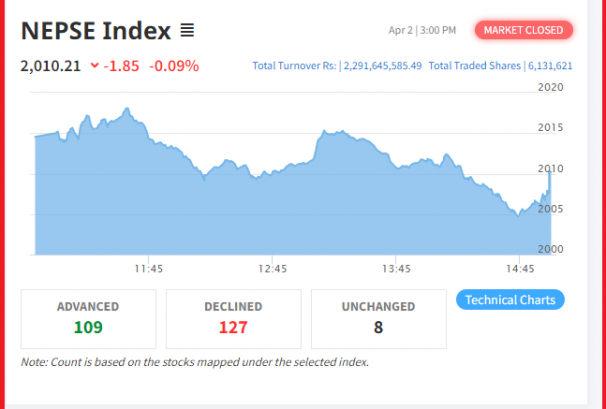Open Technical Charts
Screen dimensions: 606x409
pyautogui.click(x=510, y=300)
